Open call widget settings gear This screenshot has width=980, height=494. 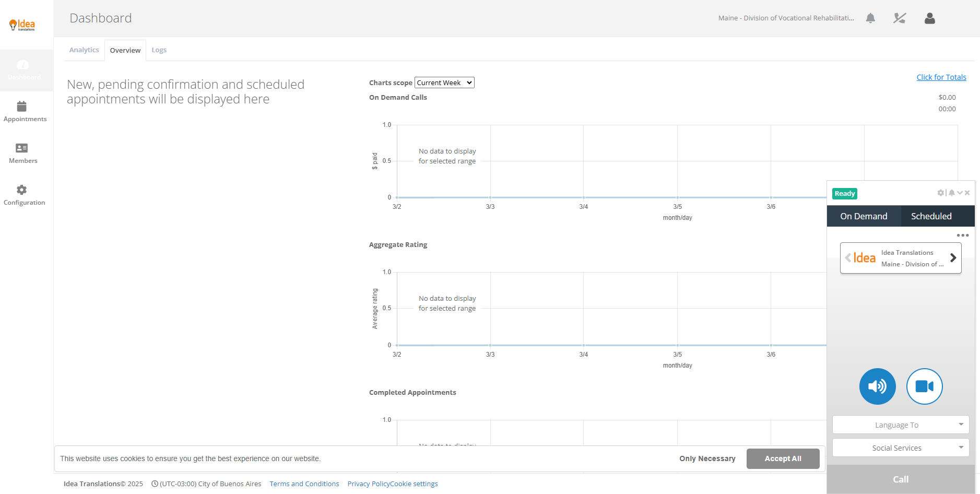click(x=940, y=193)
